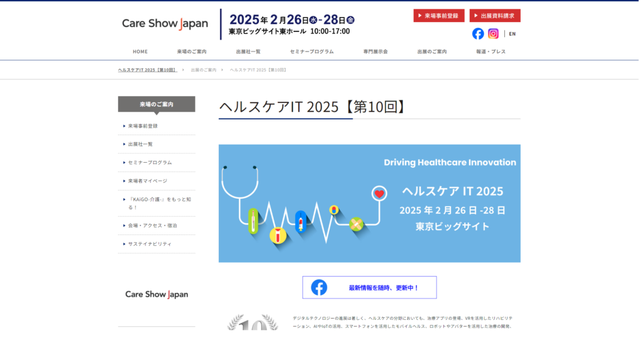The width and height of the screenshot is (644, 362).
Task: Open 来場者マイページ in the sidebar
Action: pyautogui.click(x=148, y=182)
